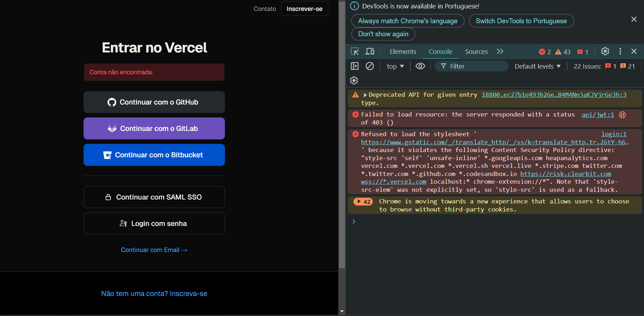Image resolution: width=644 pixels, height=316 pixels.
Task: Switch to the Console tab
Action: pos(440,51)
